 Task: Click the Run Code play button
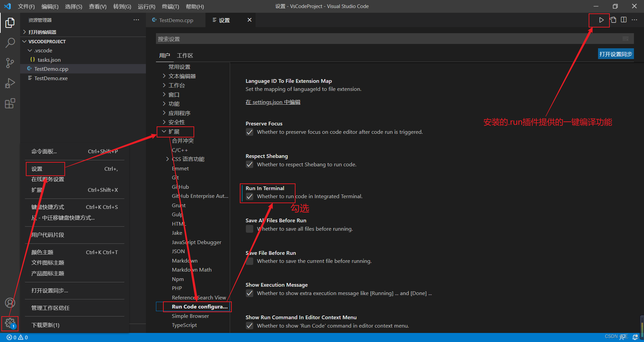click(x=601, y=20)
